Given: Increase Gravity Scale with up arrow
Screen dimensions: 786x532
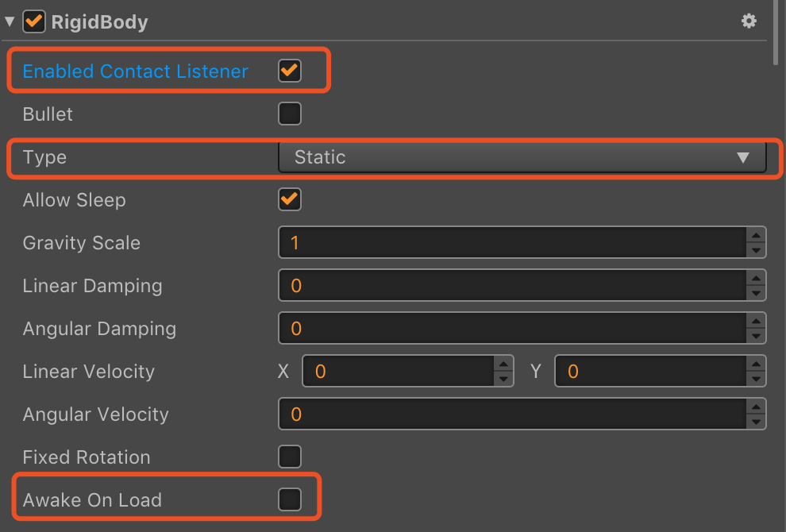Looking at the screenshot, I should (x=756, y=235).
